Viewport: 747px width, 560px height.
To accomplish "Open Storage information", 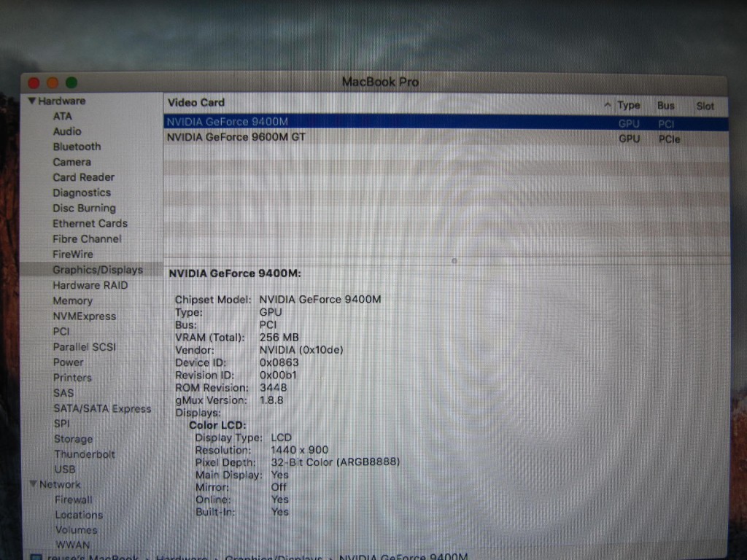I will tap(74, 439).
